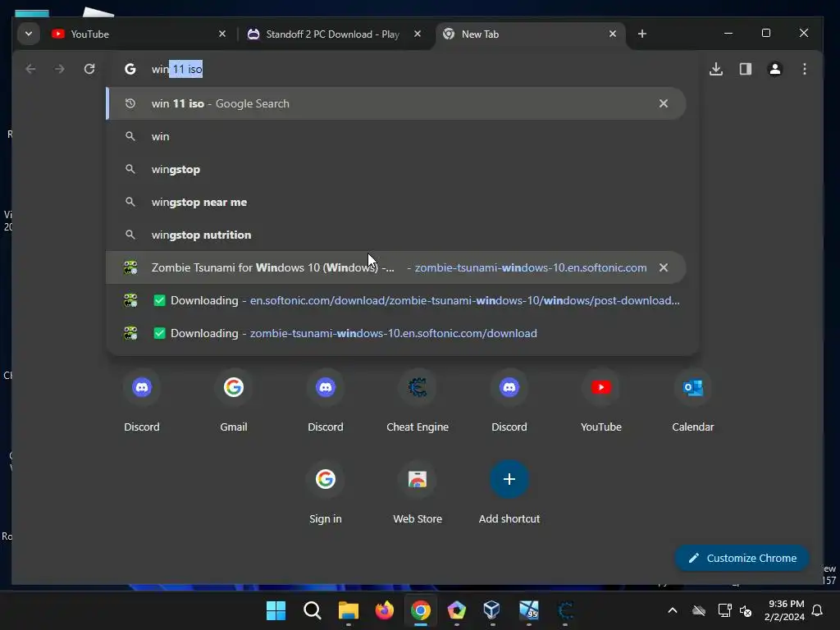Open the Discord shortcut beside Cheat Engine
This screenshot has width=840, height=630.
point(509,400)
